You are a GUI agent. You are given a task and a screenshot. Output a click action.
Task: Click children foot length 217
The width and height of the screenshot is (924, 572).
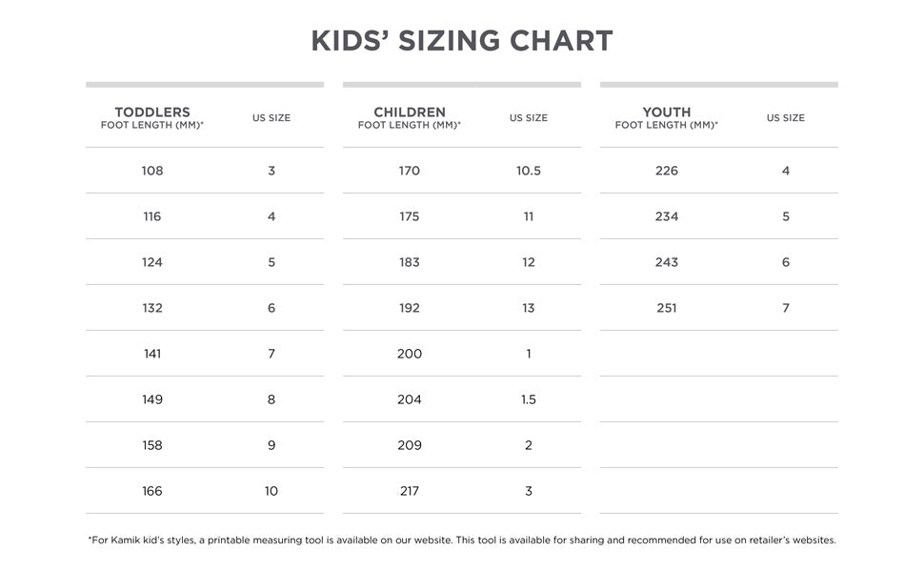pyautogui.click(x=410, y=491)
